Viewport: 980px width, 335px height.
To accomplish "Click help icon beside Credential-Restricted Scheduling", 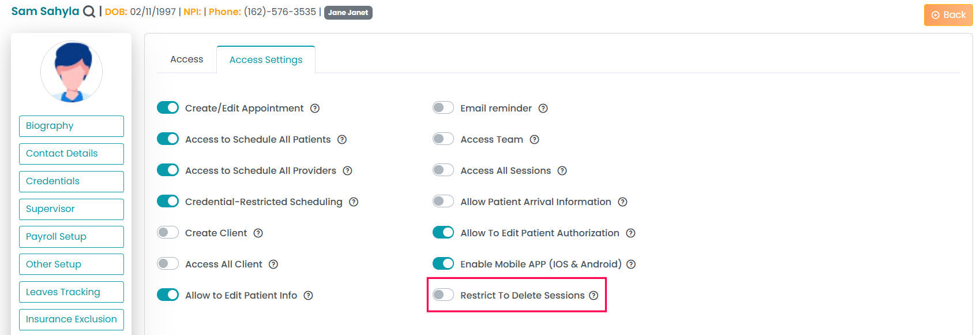I will [354, 202].
